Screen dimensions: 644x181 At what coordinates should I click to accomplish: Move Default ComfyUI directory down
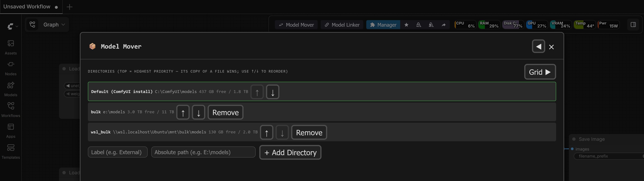click(273, 92)
